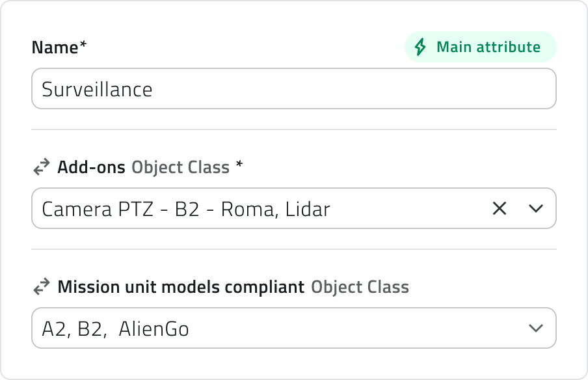Click the required asterisk after Add-ons Object Class
588x380 pixels.
point(239,166)
